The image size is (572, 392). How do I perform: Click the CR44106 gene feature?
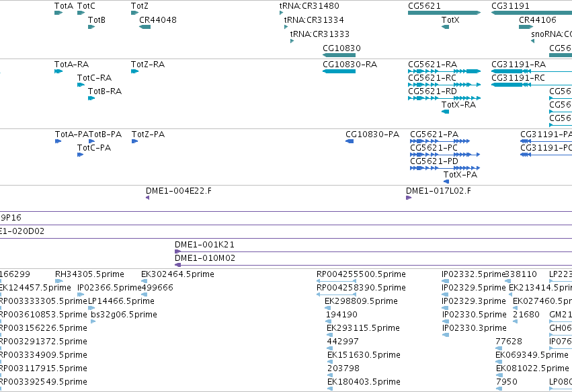click(x=526, y=27)
